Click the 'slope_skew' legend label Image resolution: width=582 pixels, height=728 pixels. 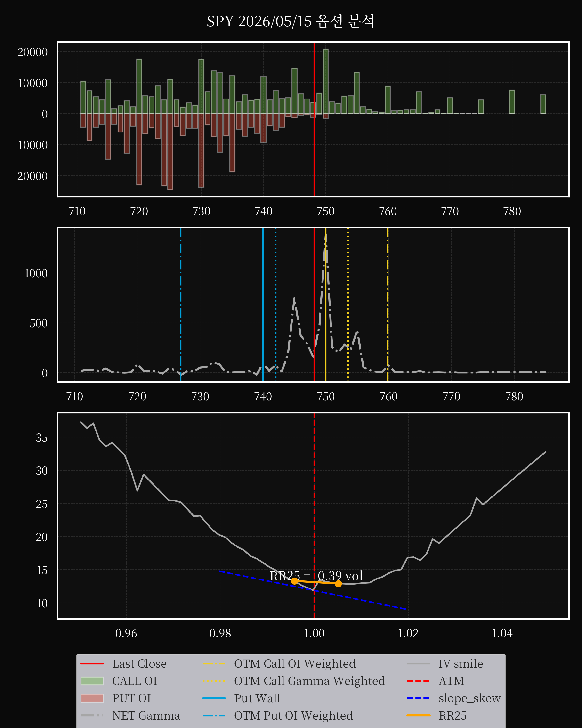point(469,698)
